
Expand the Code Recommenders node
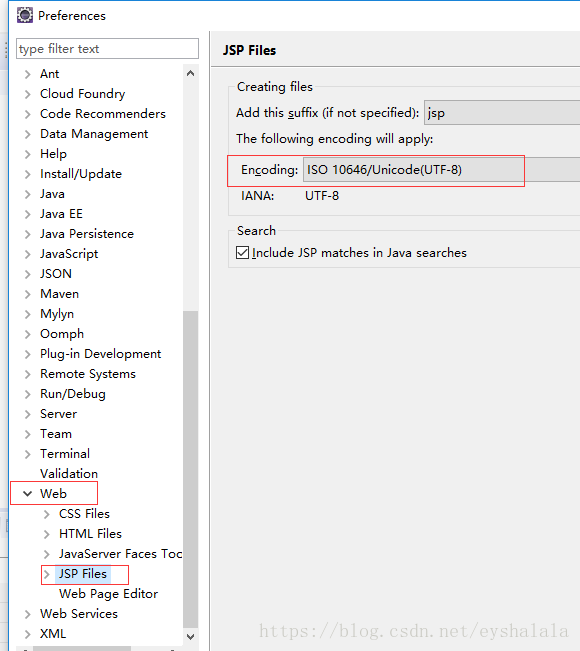tap(27, 114)
